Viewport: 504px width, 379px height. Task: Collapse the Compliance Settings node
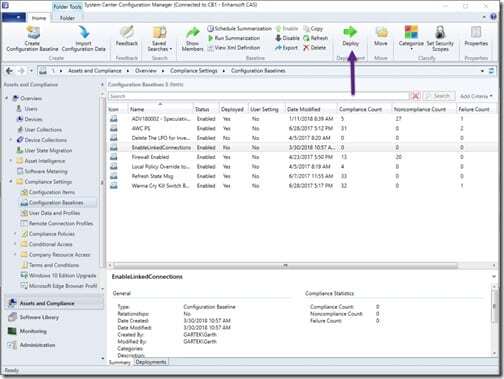pos(11,181)
